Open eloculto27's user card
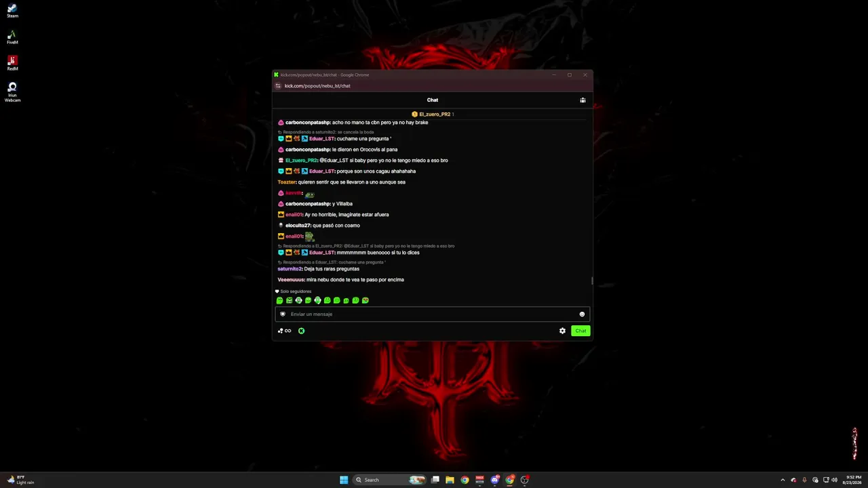The image size is (868, 488). click(298, 226)
